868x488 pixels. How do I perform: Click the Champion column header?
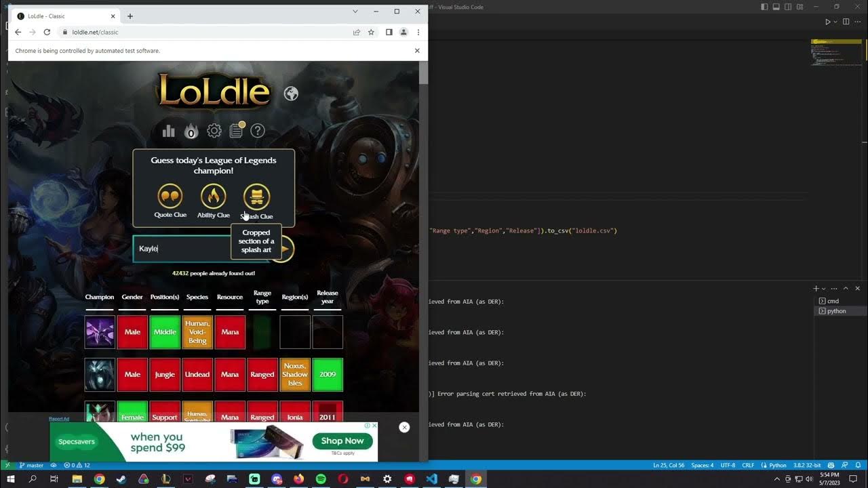pyautogui.click(x=100, y=297)
